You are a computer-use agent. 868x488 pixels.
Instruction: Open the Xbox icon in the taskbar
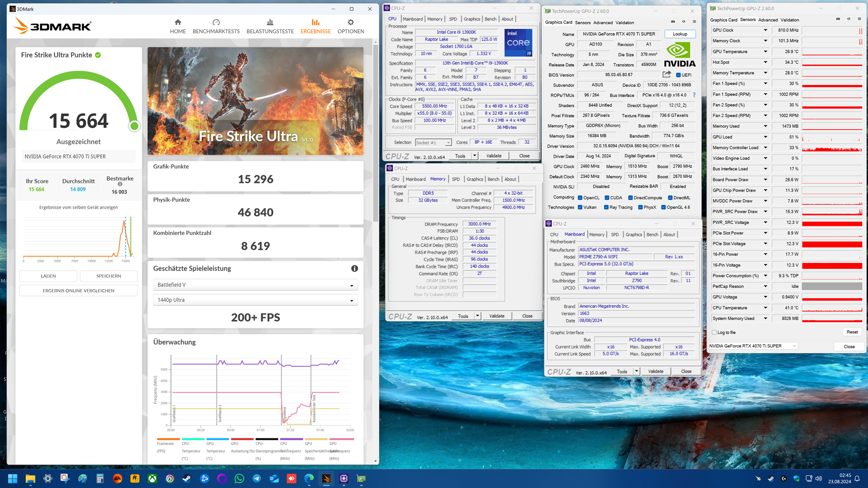pyautogui.click(x=152, y=479)
